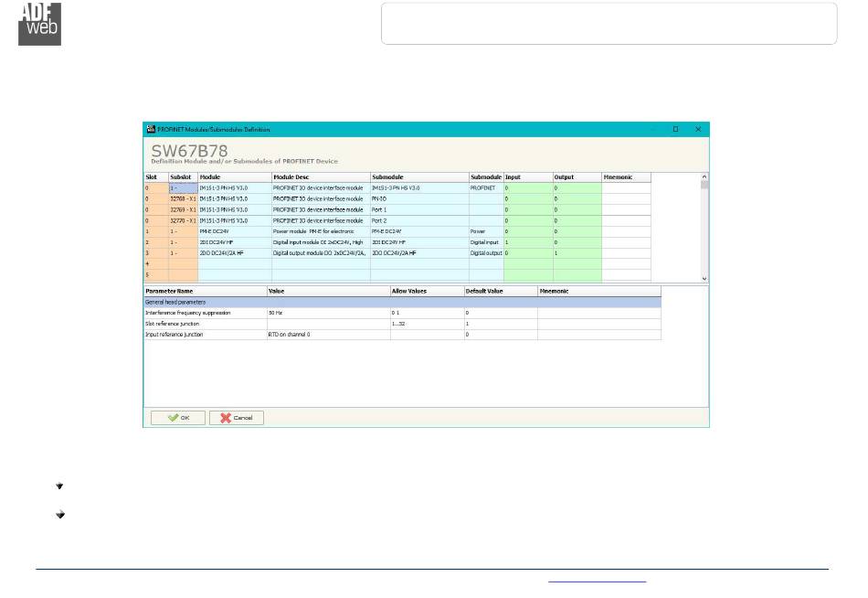This screenshot has width=868, height=598.
Task: Click the Default Value column header
Action: [501, 291]
